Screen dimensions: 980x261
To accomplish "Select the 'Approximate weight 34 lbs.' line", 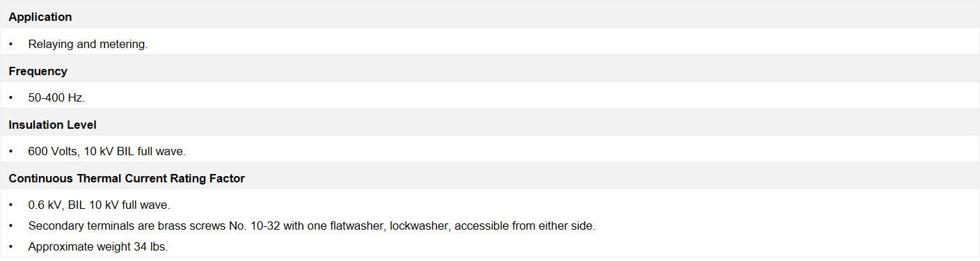I will [x=98, y=247].
